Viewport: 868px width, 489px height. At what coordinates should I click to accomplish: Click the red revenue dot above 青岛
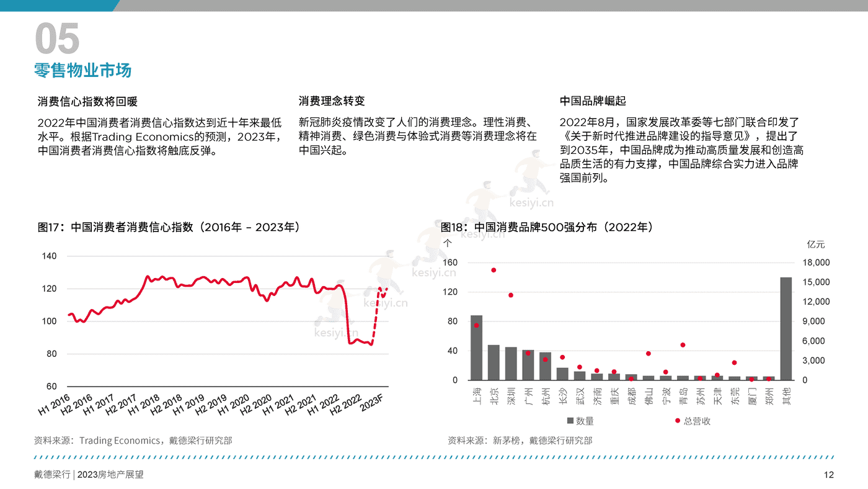point(683,345)
